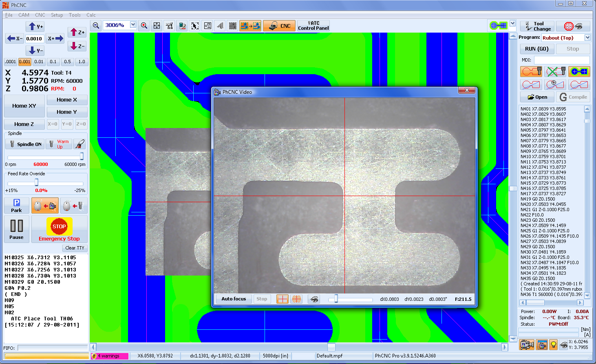Expand the Program dropdown showing Rubout (Top)
Viewport: 596px width, 364px height.
click(587, 38)
